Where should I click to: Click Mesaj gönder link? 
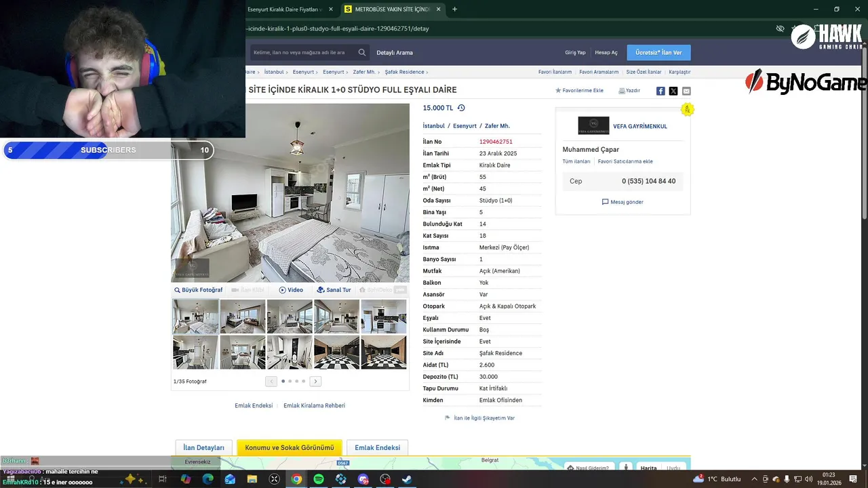click(623, 202)
